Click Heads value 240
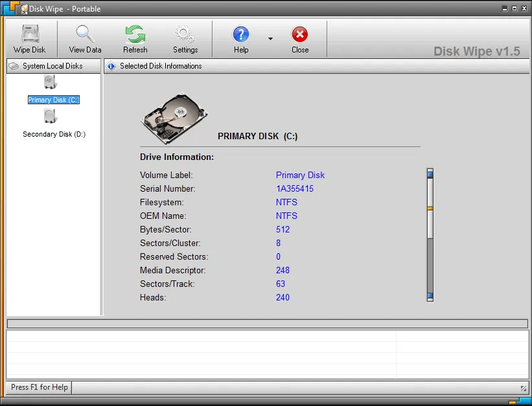The width and height of the screenshot is (532, 406). click(283, 297)
